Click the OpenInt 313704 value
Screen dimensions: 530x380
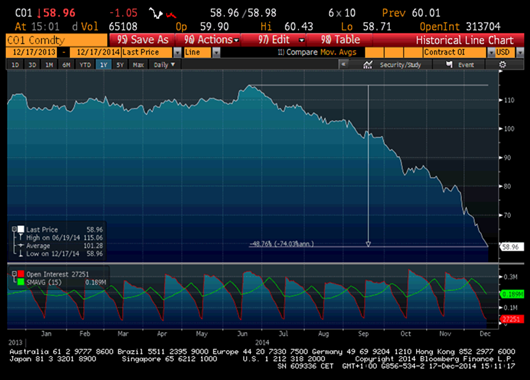point(483,27)
